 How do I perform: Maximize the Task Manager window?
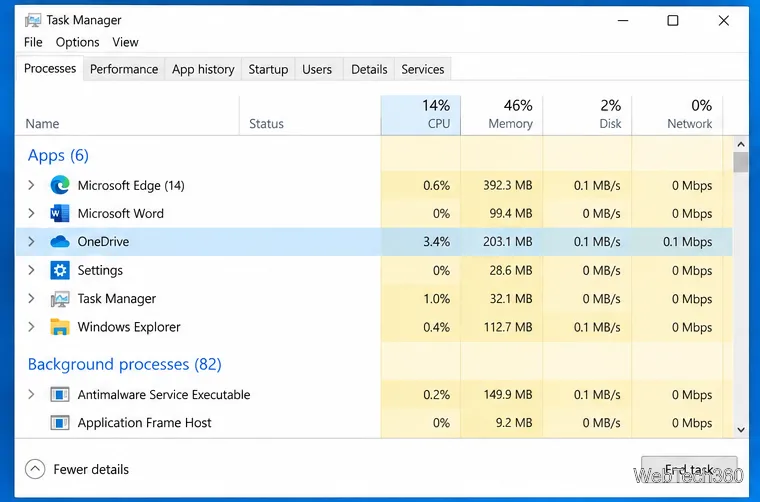(x=673, y=20)
